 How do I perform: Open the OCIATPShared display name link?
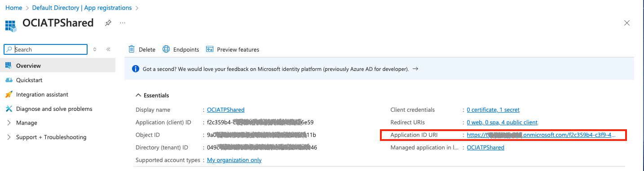pyautogui.click(x=225, y=110)
